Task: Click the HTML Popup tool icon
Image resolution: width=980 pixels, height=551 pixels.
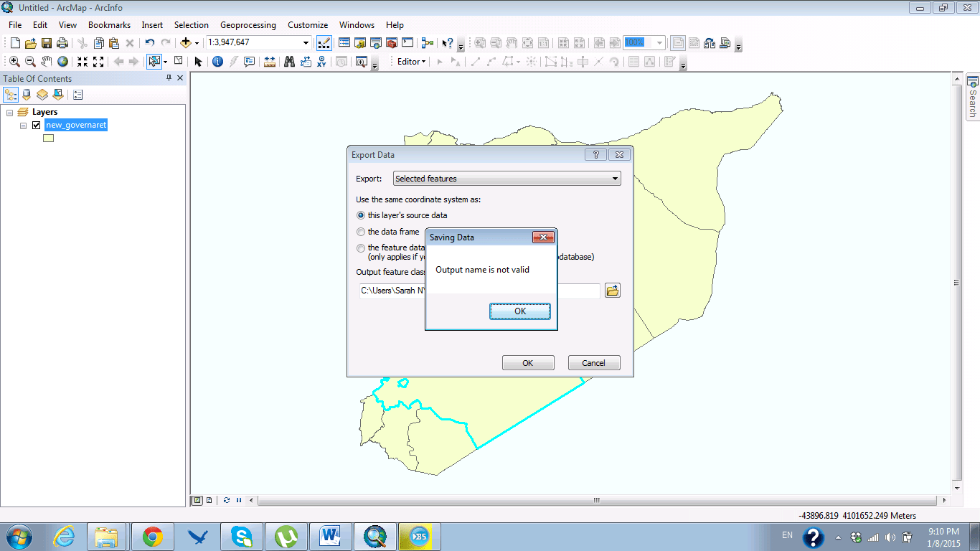Action: pos(250,62)
